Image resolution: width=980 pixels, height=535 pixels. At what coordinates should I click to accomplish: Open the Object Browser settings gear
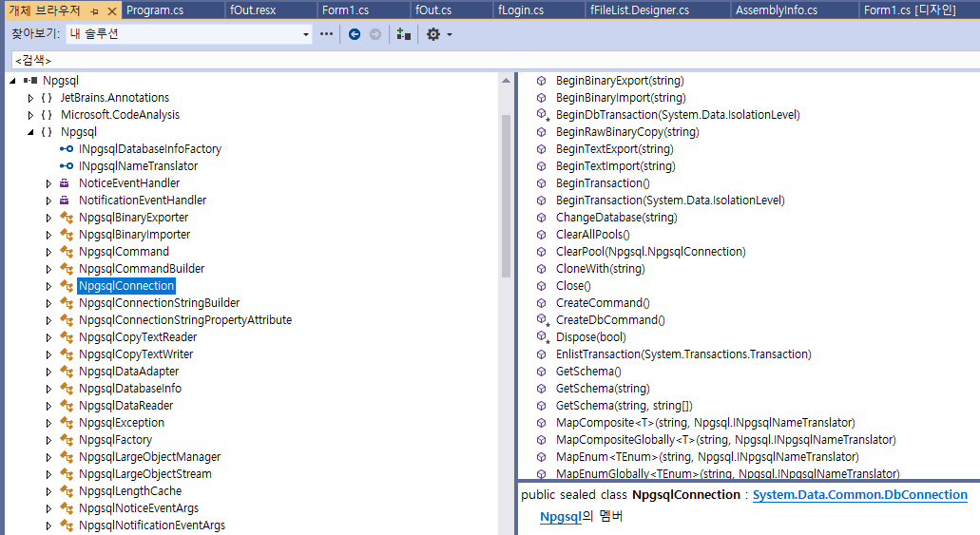(433, 34)
